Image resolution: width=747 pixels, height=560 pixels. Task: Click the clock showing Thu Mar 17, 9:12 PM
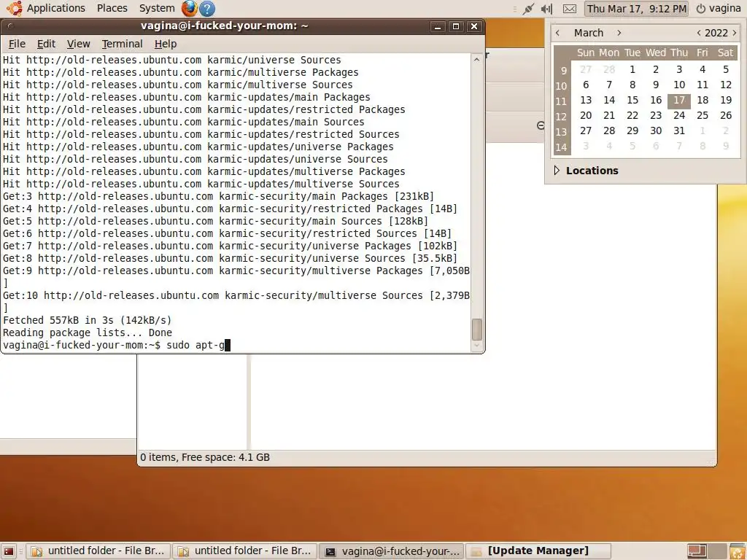[636, 9]
